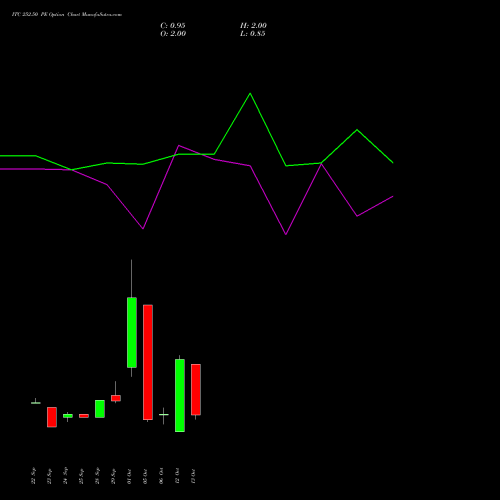The height and width of the screenshot is (500, 500).
Task: Click the purple indicator line's lowest trough
Action: [286, 234]
